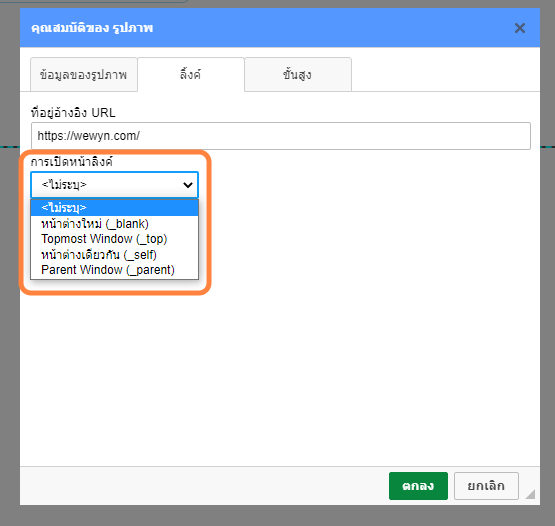Collapse the list using the dropdown chevron arrow

tap(188, 185)
